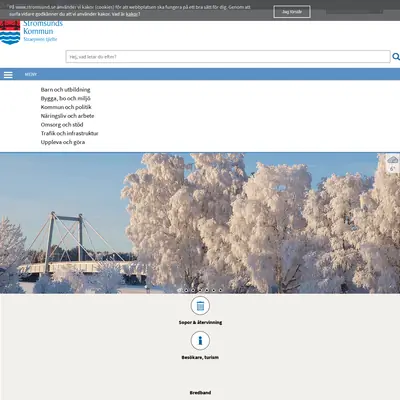Go to Näringsliv och arbete
Viewport: 400px width, 400px height.
(x=67, y=116)
